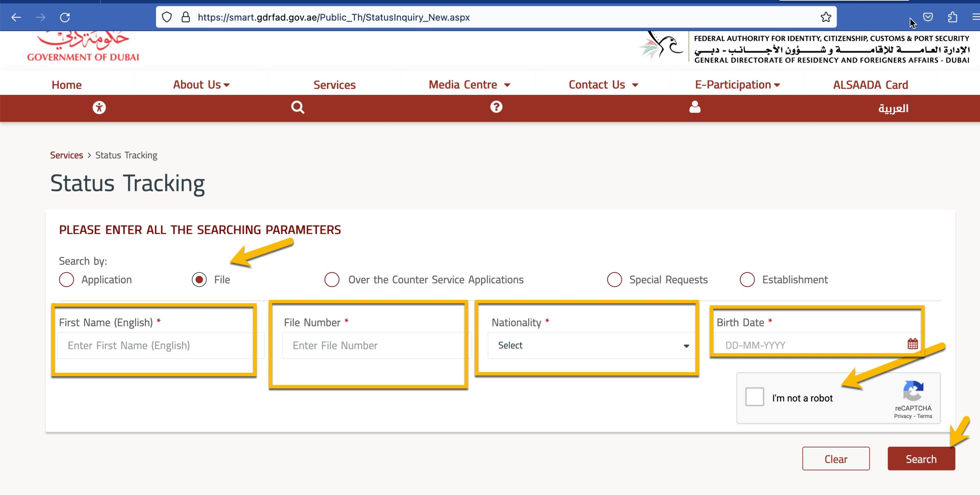This screenshot has height=495, width=980.
Task: Click the shield icon in the address bar
Action: tap(167, 17)
